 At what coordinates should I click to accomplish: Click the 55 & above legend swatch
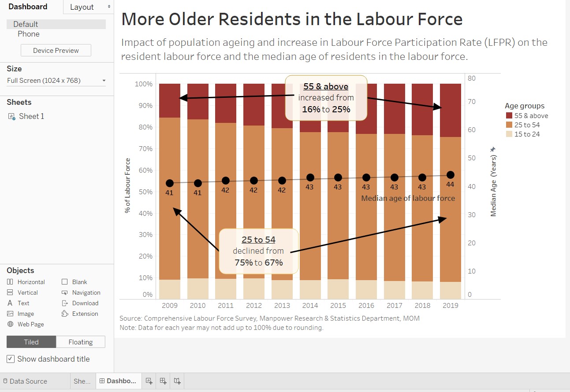click(509, 116)
